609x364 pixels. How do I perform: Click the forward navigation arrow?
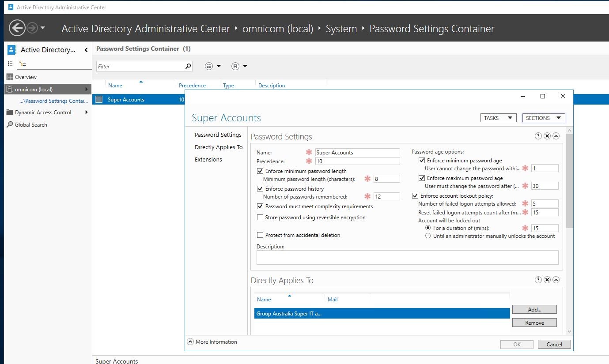click(32, 28)
